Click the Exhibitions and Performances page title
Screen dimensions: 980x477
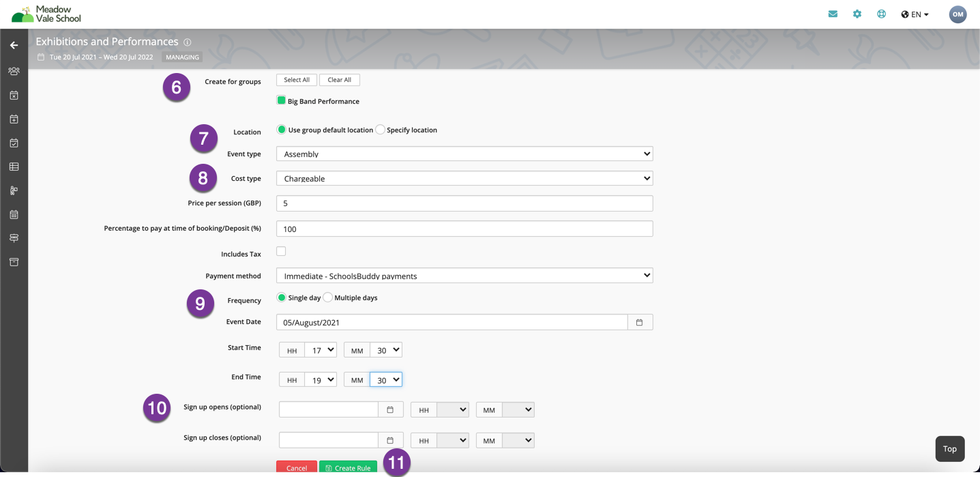[x=107, y=42]
